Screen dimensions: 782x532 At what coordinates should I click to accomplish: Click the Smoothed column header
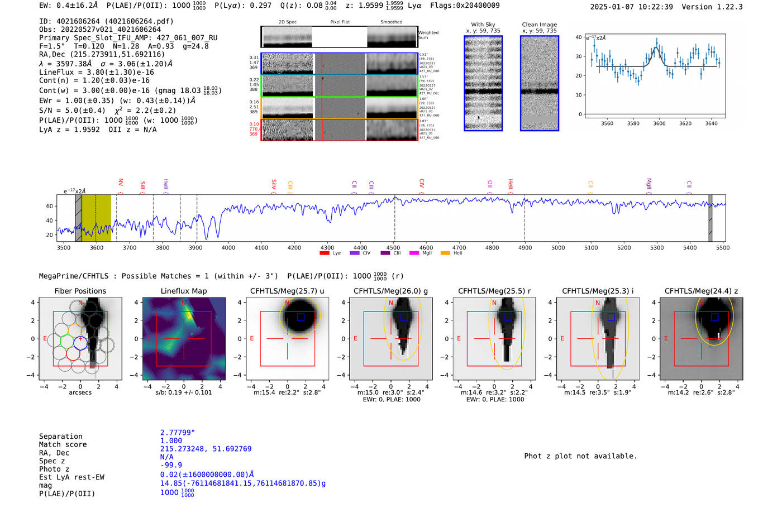[392, 22]
